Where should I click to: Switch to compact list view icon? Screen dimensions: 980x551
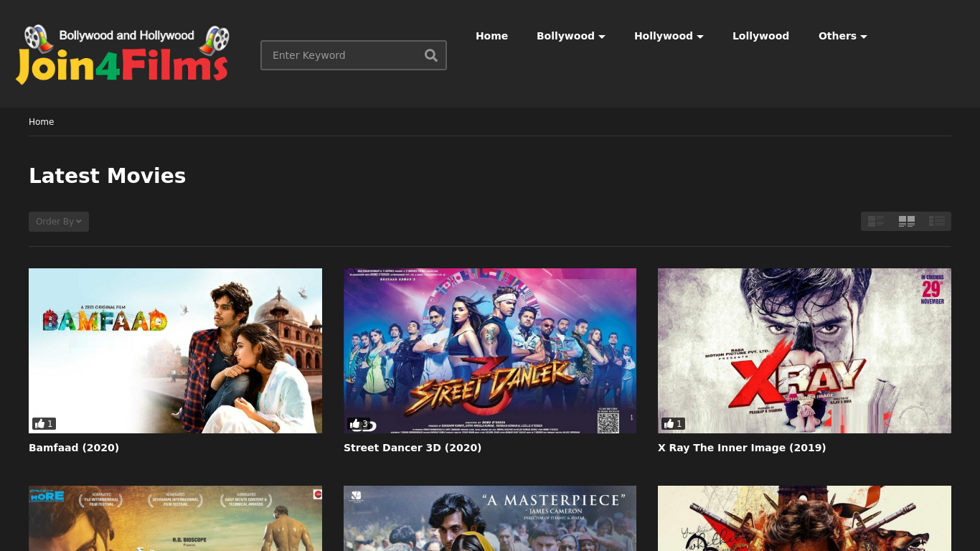[936, 221]
